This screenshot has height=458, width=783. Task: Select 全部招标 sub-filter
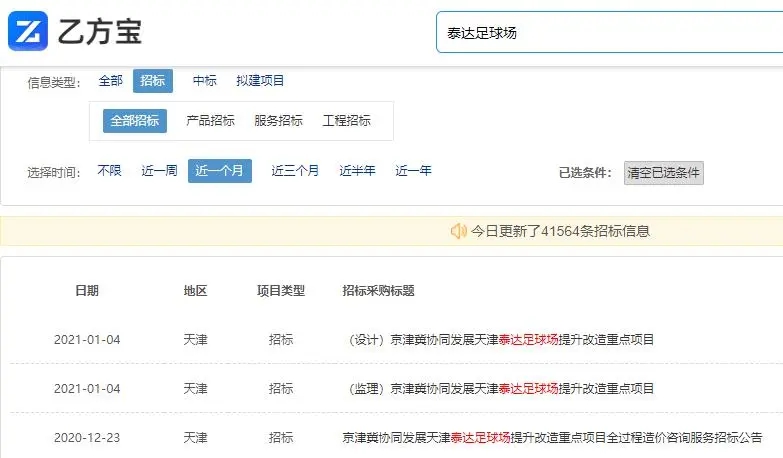(135, 121)
